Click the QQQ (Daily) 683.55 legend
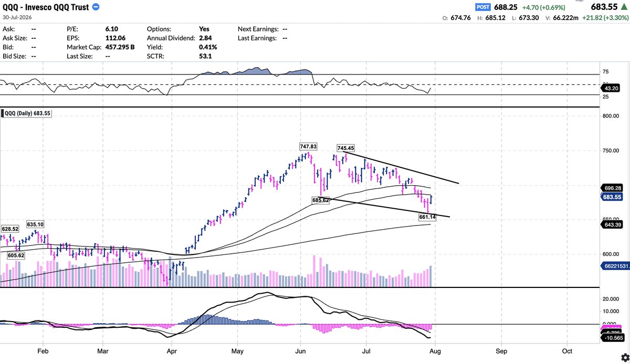The height and width of the screenshot is (364, 630). 26,113
